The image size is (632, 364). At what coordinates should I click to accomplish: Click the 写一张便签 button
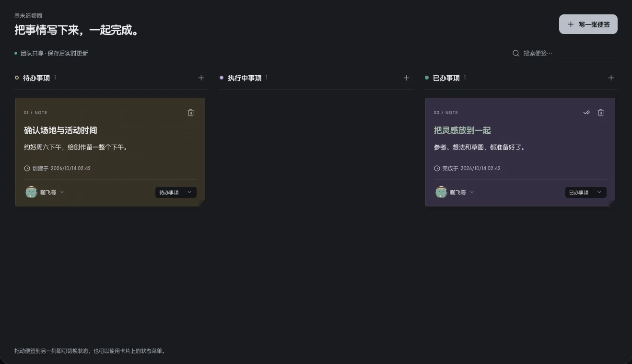coord(588,24)
